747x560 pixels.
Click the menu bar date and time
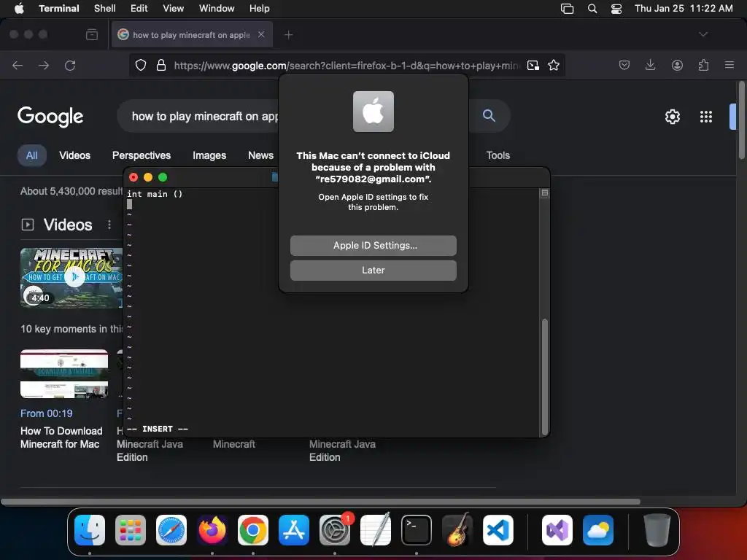pyautogui.click(x=684, y=9)
